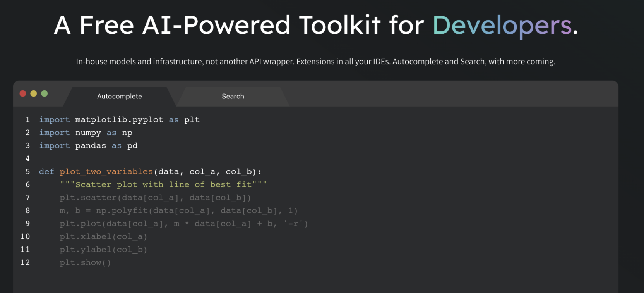The height and width of the screenshot is (293, 644).
Task: Click the green window dot
Action: tap(45, 93)
